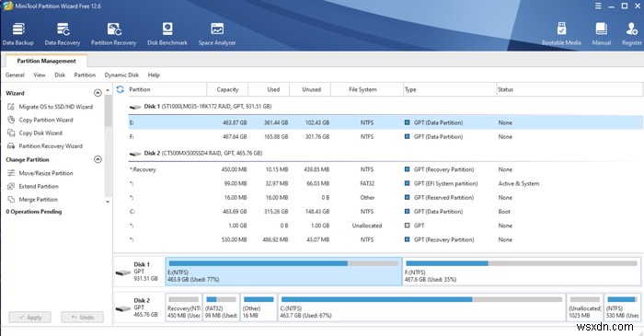Screen dimensions: 644x336
Task: Select the *:Recovery partition row
Action: click(x=385, y=169)
